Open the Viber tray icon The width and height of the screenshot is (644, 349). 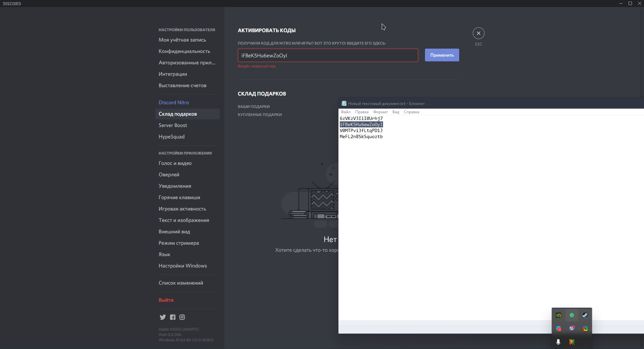[572, 329]
